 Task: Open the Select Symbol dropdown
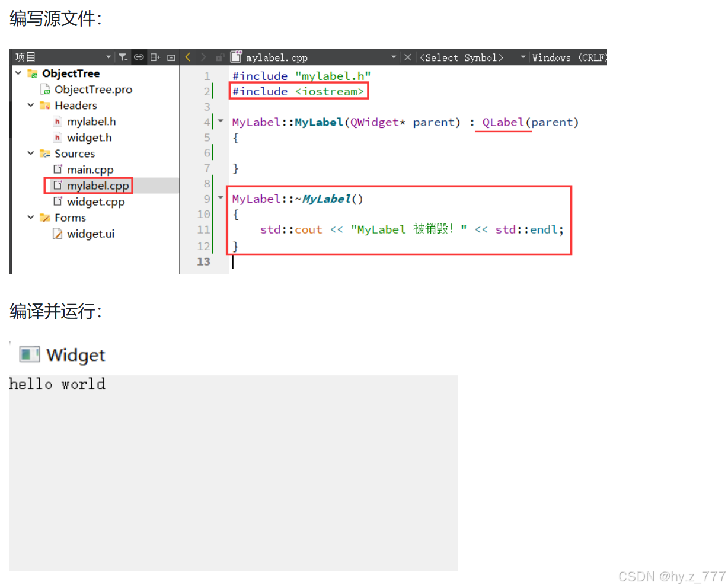click(472, 57)
